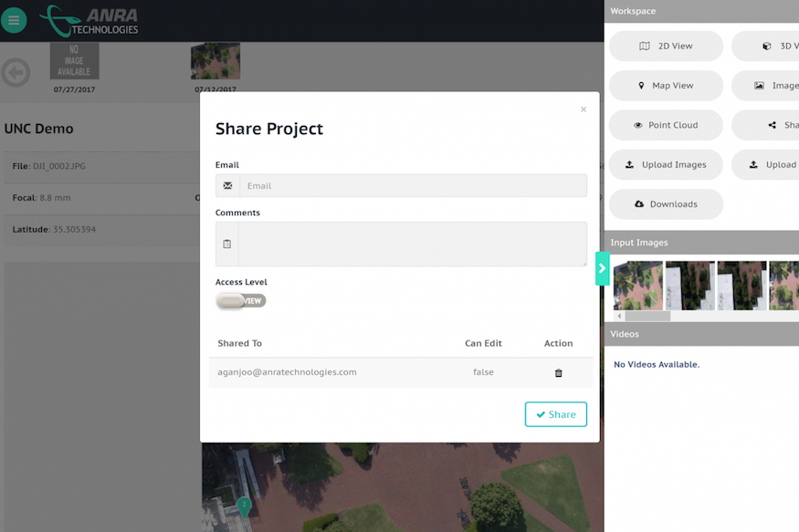
Task: Click the envelope icon beside Email
Action: pos(227,186)
